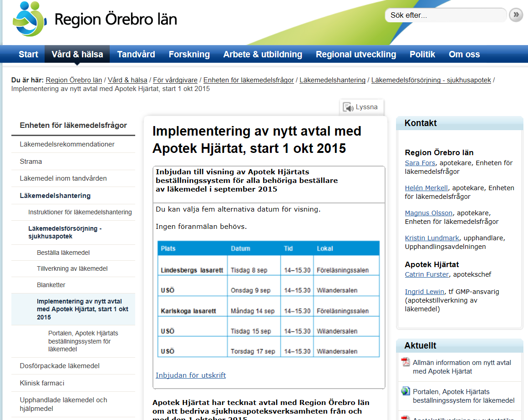Click Inbjudan för utskrift link
This screenshot has height=420, width=528.
click(x=191, y=375)
